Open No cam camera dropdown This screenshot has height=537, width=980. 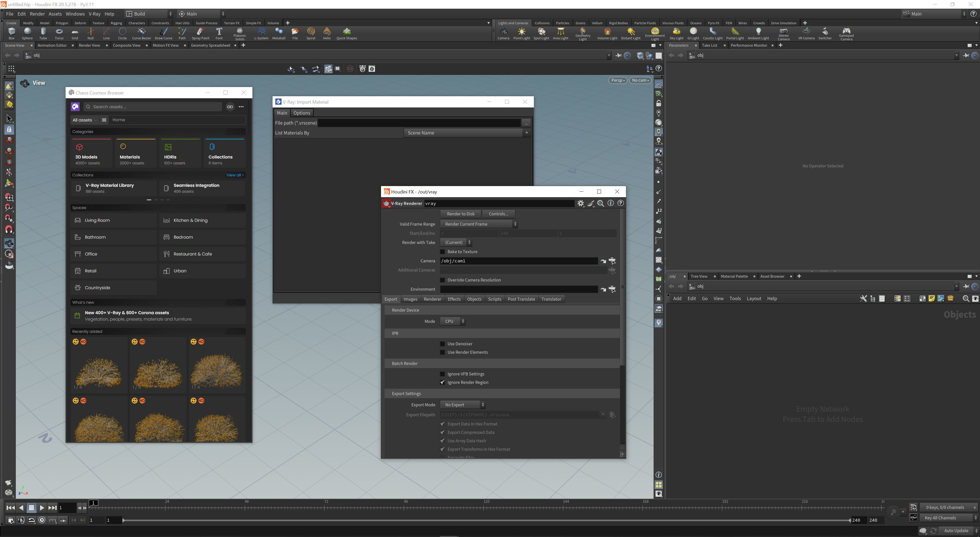640,80
